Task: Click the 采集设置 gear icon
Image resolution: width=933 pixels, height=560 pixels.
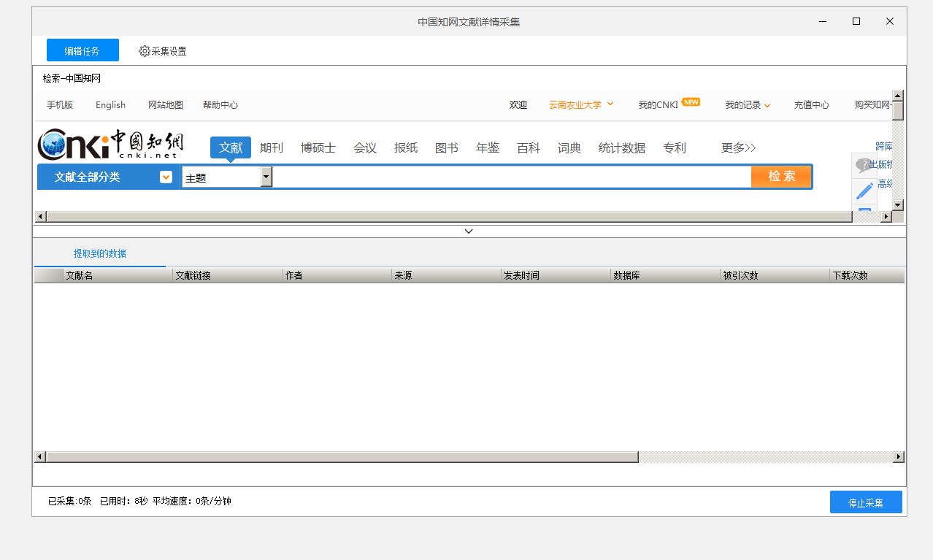Action: tap(145, 51)
